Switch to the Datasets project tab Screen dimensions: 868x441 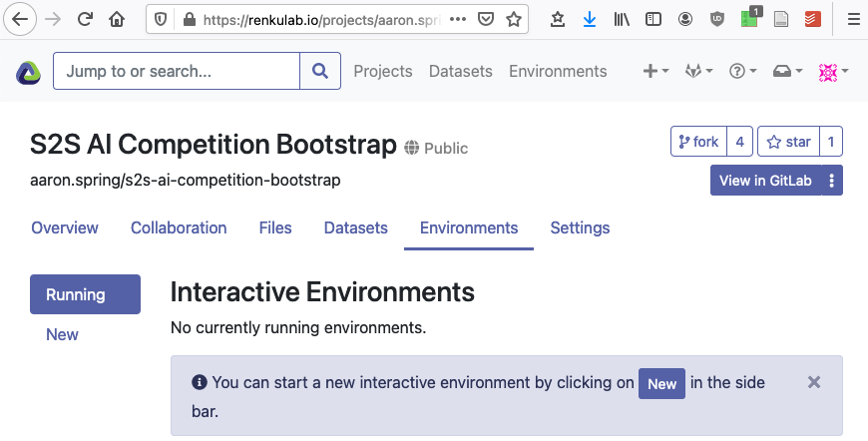(x=355, y=227)
